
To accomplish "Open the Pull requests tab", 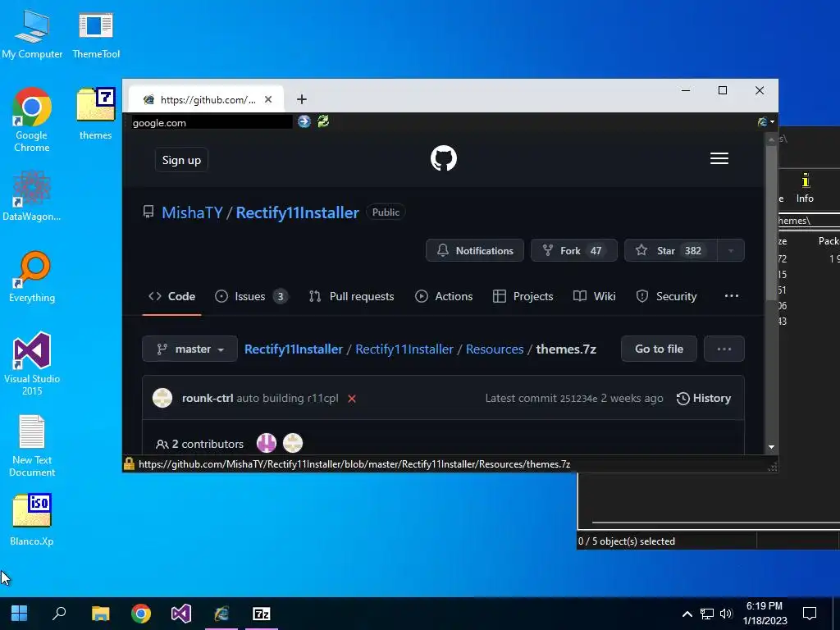I will click(x=351, y=296).
